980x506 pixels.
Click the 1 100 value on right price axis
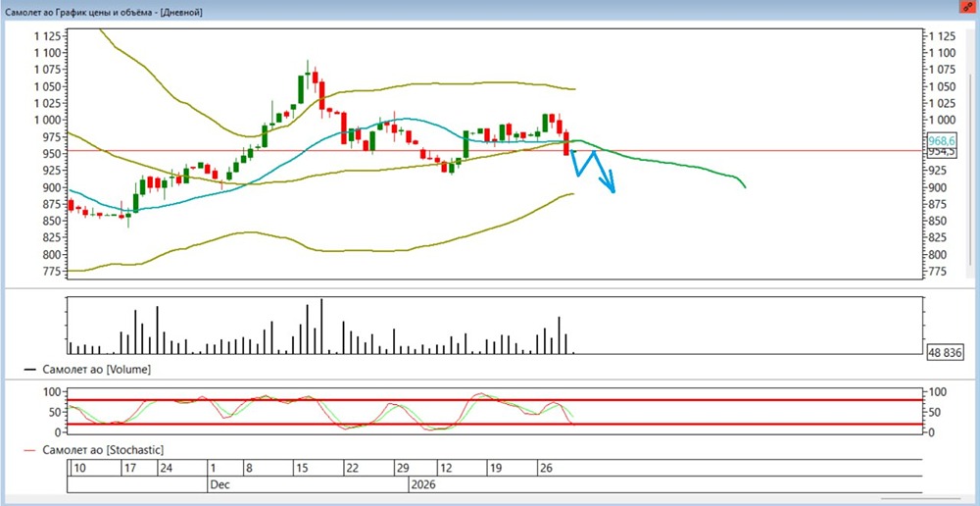942,53
